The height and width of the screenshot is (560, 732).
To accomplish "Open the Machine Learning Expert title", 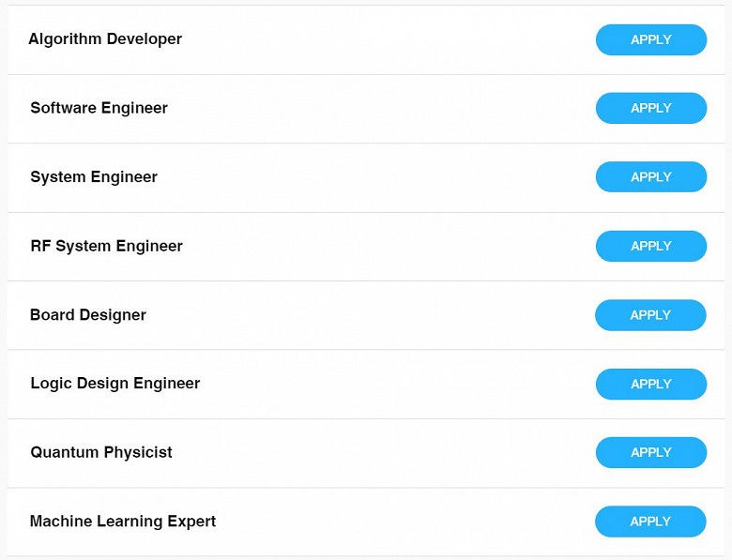I will point(123,522).
